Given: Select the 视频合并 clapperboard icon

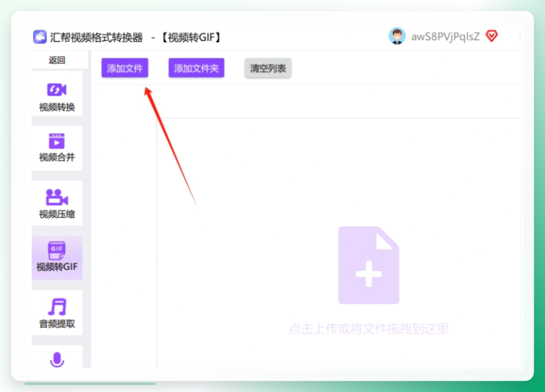Looking at the screenshot, I should pyautogui.click(x=56, y=141).
